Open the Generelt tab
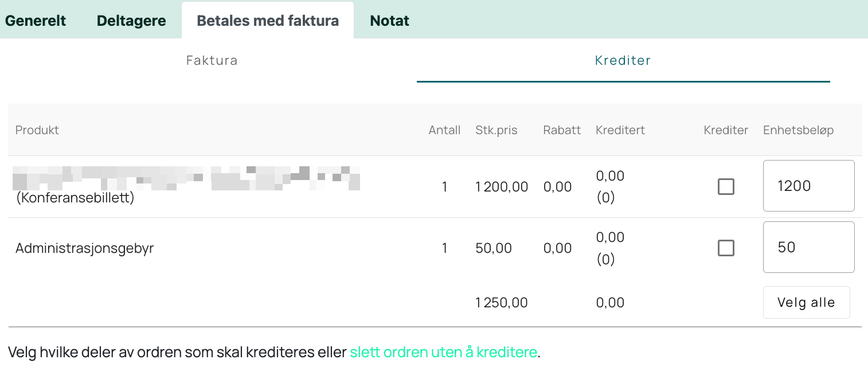Viewport: 868px width, 375px height. [x=36, y=21]
